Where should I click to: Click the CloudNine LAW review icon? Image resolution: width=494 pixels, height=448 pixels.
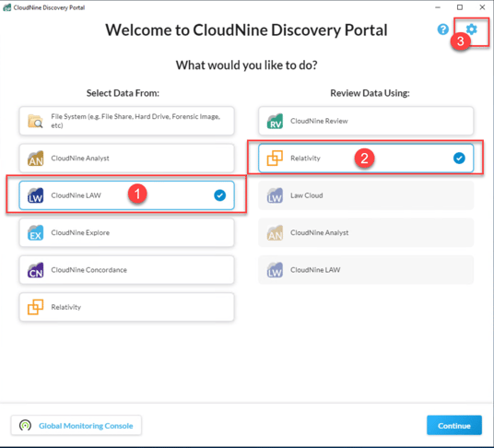coord(275,270)
